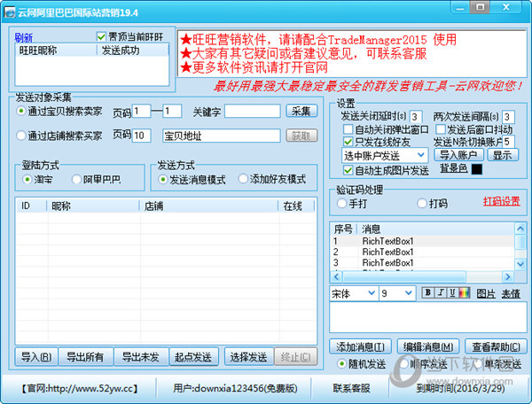532x404 pixels.
Task: Select 打码 captcha option
Action: tap(422, 204)
